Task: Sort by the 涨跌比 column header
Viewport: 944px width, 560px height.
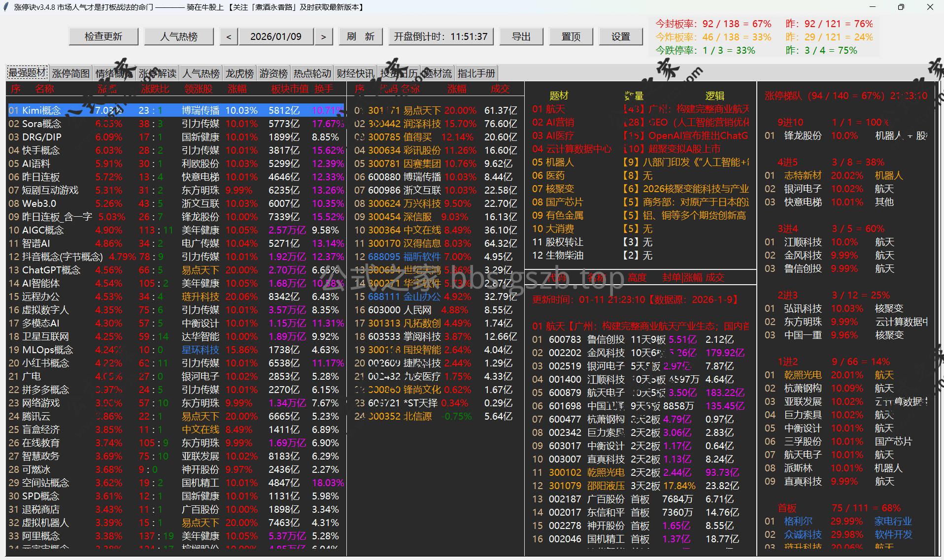Action: coord(155,89)
